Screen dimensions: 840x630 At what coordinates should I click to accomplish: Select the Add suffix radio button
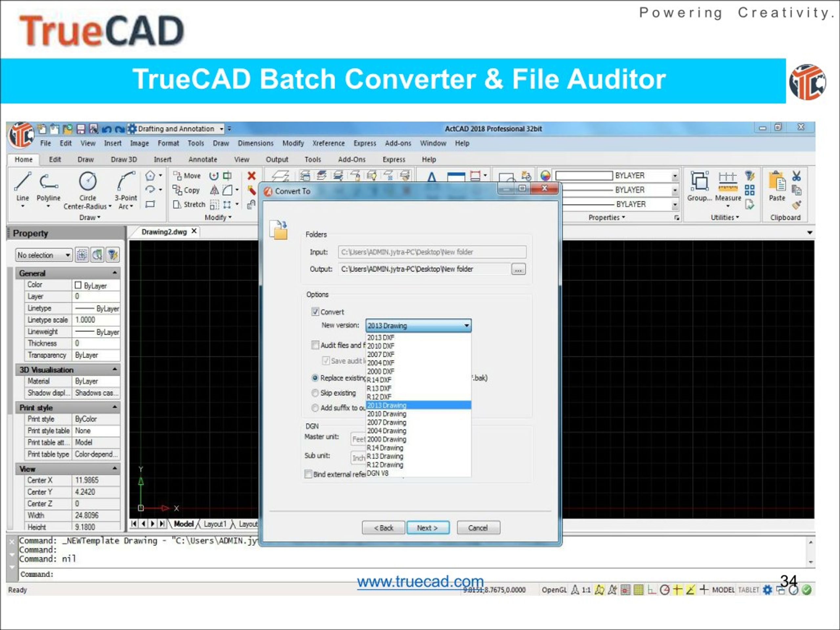tap(315, 408)
